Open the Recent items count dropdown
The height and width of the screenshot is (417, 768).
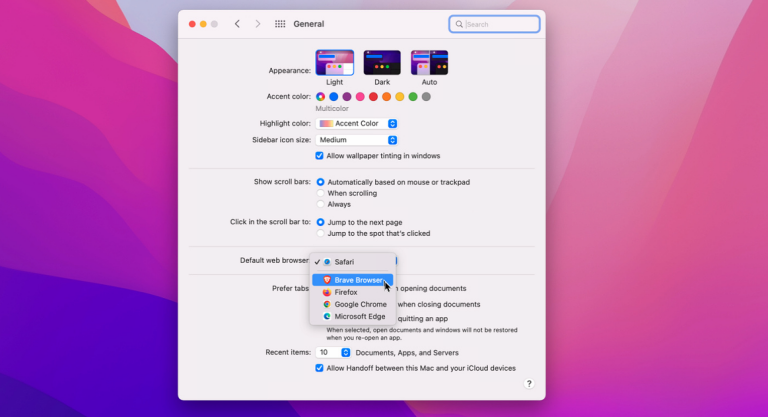(333, 352)
